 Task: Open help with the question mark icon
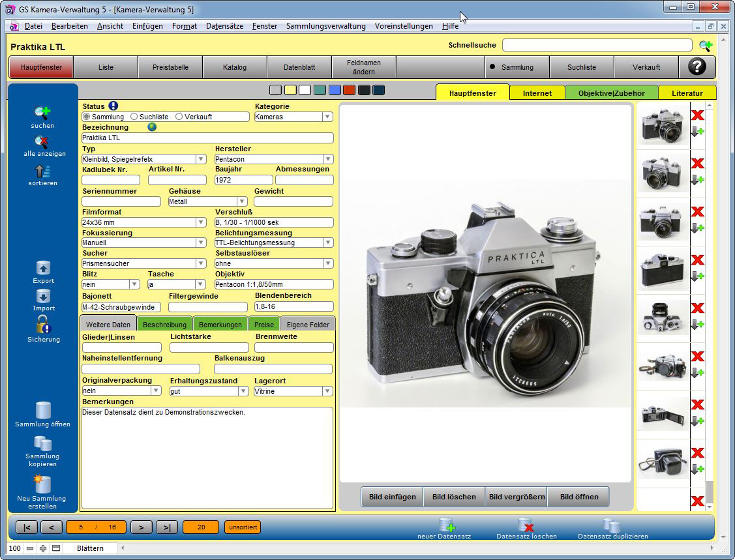(x=697, y=67)
